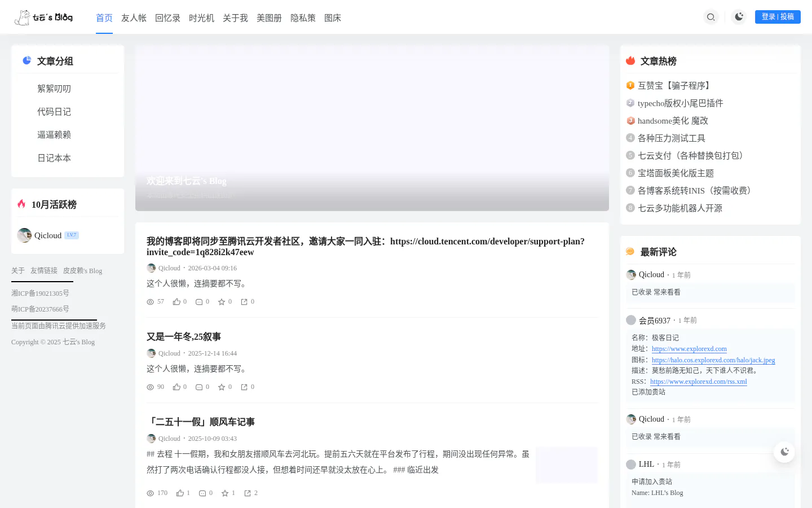Click star icon on Tencent cloud post
Screen dimensions: 812x508
222,302
